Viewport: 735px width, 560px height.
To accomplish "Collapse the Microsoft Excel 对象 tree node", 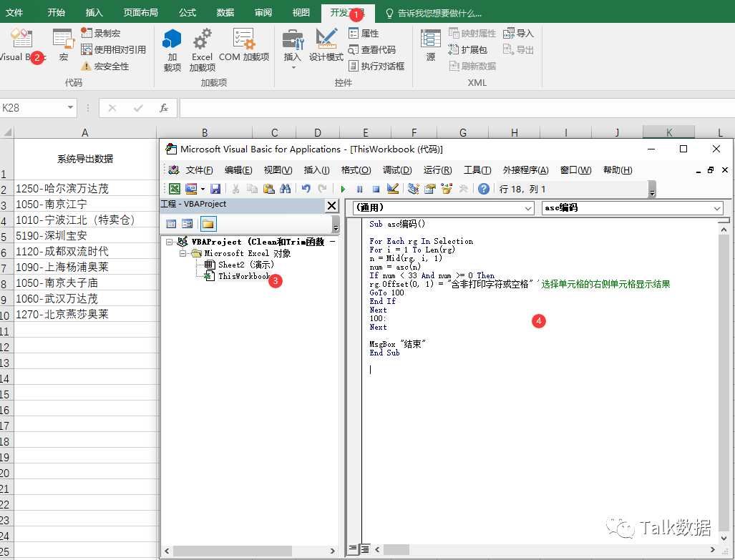I will pos(182,253).
